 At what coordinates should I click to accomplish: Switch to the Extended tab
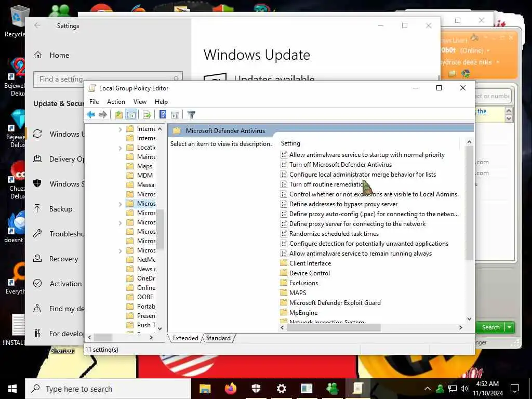(185, 338)
